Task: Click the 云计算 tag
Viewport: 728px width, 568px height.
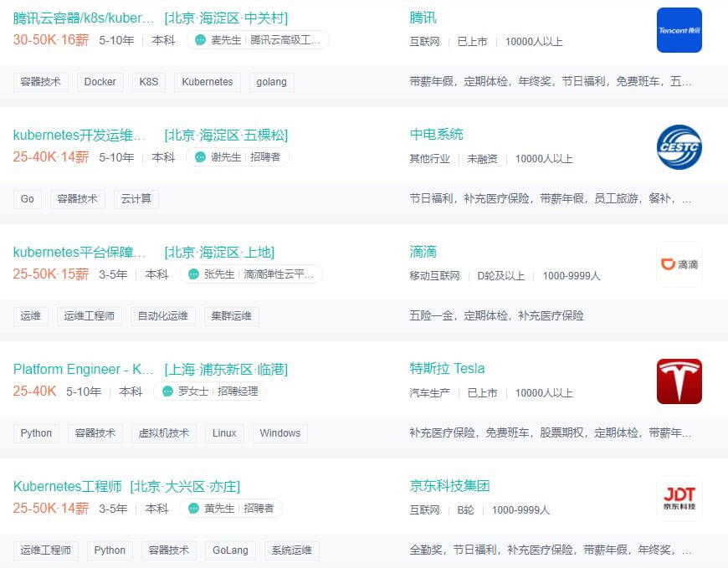Action: point(136,199)
